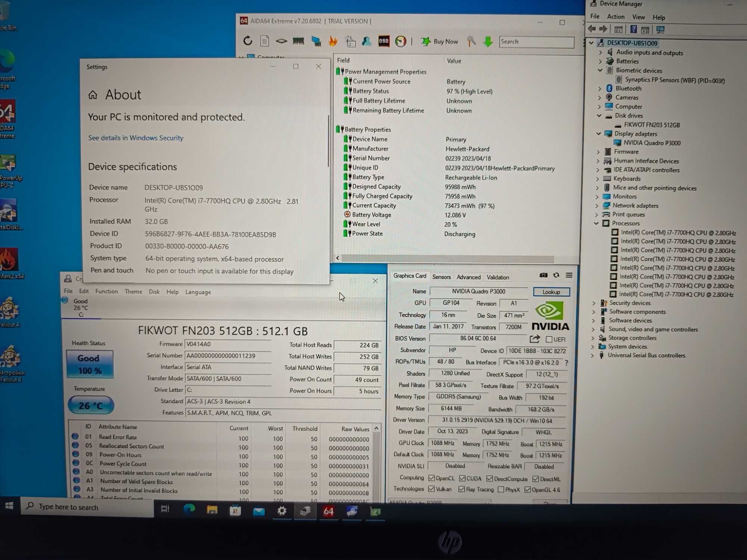Viewport: 747px width, 560px height.
Task: Open Device Manager Action menu
Action: pyautogui.click(x=616, y=17)
